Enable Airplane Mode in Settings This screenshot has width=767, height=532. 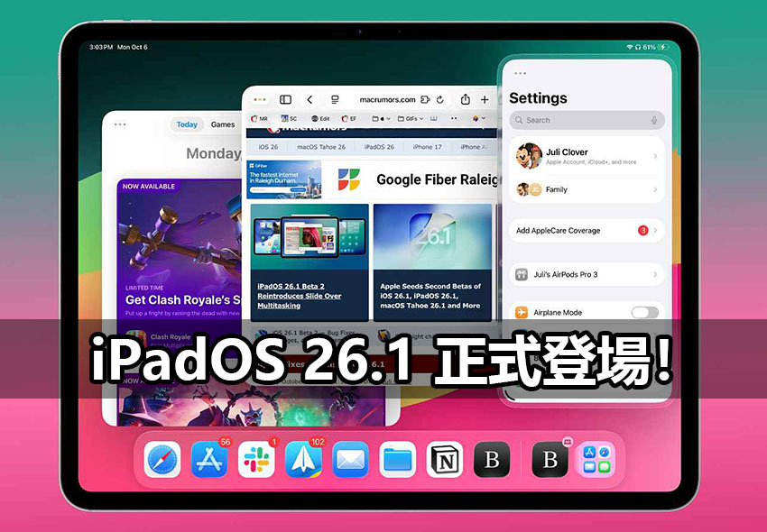pyautogui.click(x=644, y=311)
